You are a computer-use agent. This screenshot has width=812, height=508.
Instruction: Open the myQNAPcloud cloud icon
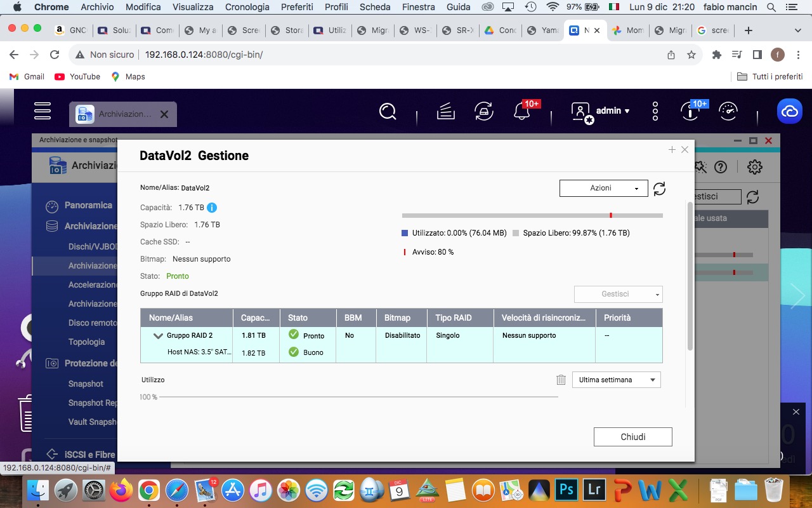click(789, 112)
